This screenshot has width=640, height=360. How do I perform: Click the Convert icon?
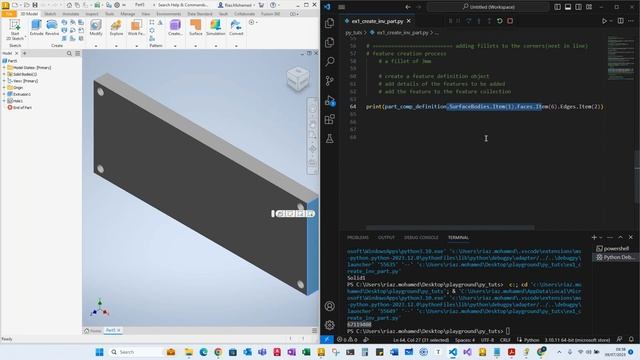click(236, 28)
